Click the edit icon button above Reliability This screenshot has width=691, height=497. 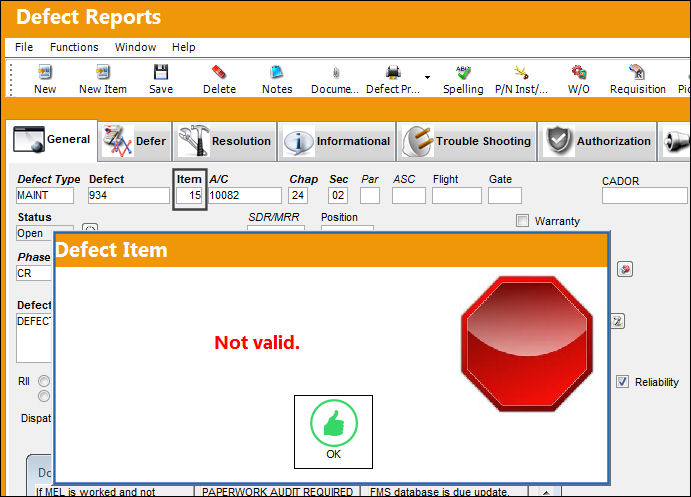point(618,321)
